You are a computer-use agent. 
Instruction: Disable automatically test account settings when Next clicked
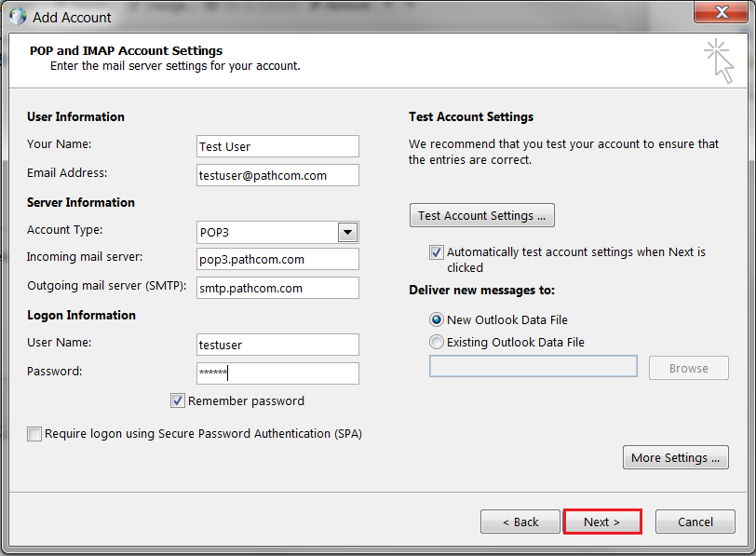click(x=437, y=251)
